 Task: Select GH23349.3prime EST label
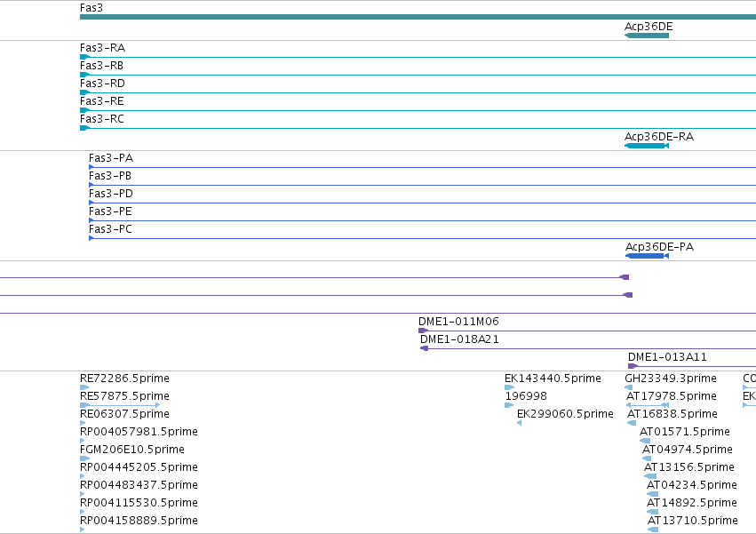click(671, 379)
